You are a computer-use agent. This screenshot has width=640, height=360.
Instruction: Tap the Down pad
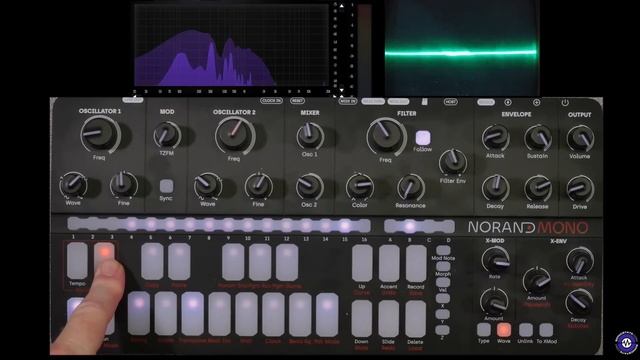(362, 318)
